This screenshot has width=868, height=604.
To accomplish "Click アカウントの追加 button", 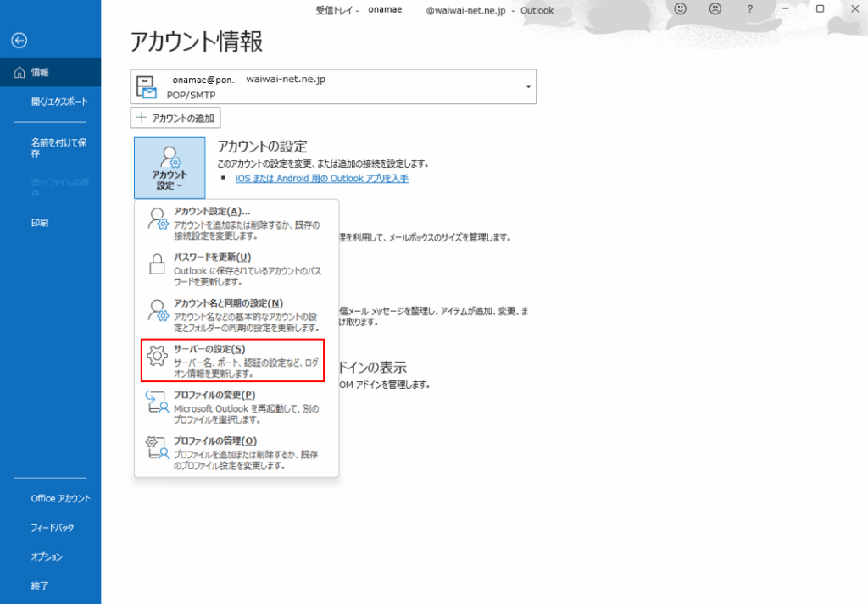I will coord(175,118).
